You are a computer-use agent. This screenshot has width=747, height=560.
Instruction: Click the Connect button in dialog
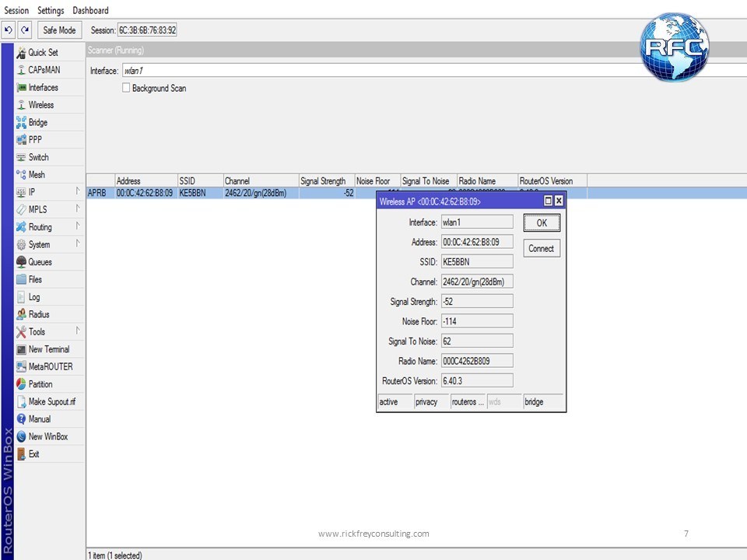tap(541, 249)
